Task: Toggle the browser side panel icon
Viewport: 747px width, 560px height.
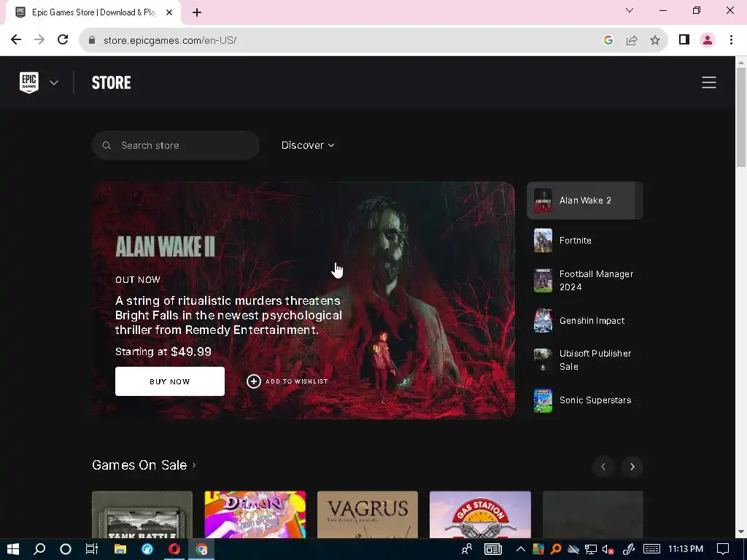Action: pyautogui.click(x=684, y=39)
